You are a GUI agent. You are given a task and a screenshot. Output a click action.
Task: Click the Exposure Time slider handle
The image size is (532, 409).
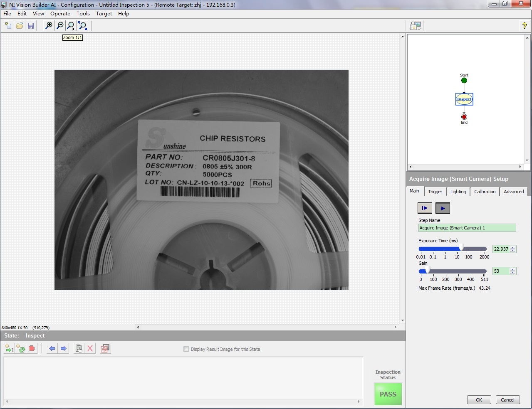pyautogui.click(x=461, y=249)
